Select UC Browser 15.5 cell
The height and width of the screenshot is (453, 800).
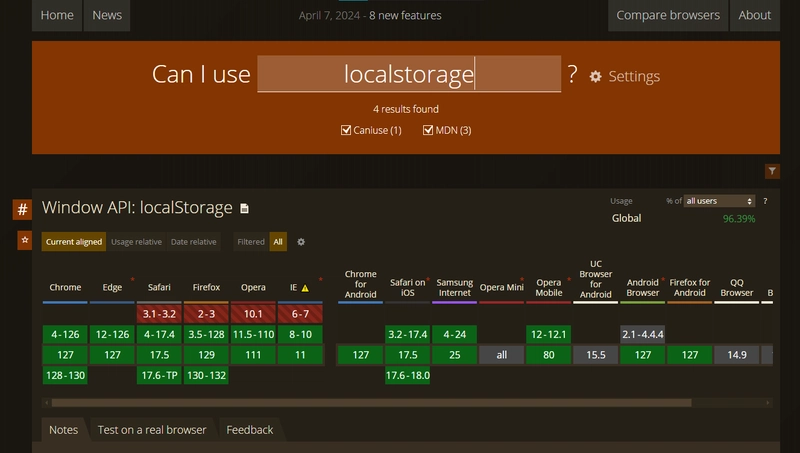coord(595,355)
